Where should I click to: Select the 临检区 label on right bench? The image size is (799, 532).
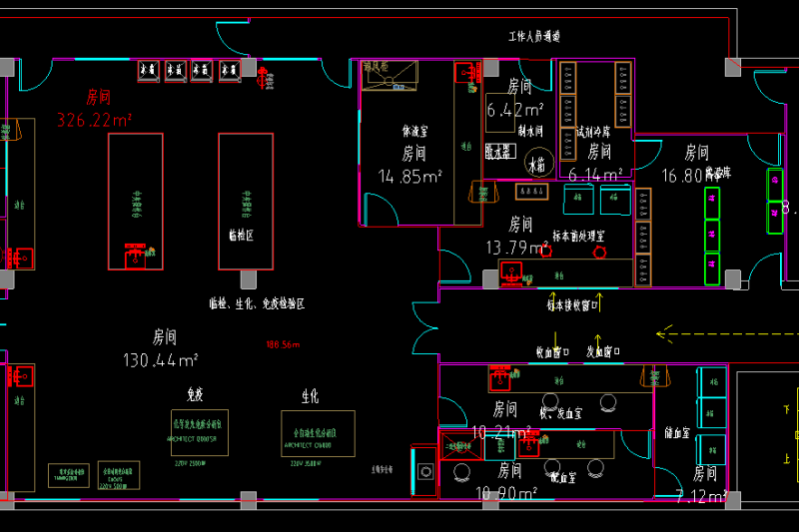[241, 235]
